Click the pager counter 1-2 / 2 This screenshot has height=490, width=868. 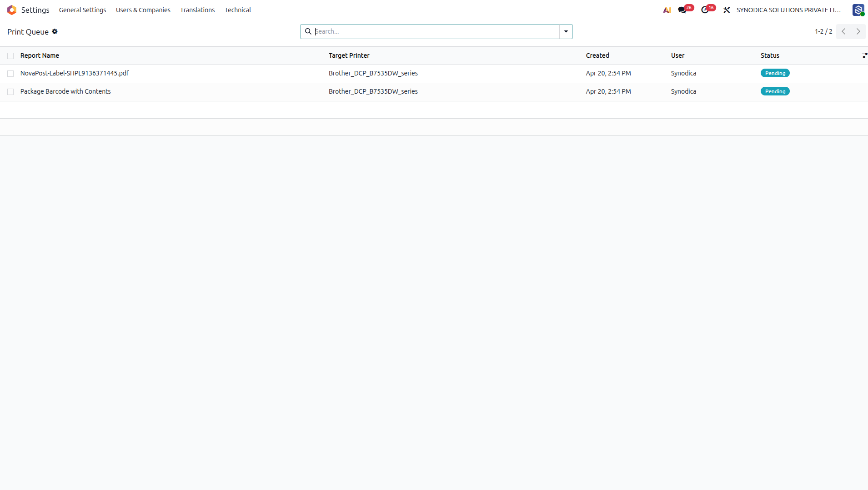823,31
